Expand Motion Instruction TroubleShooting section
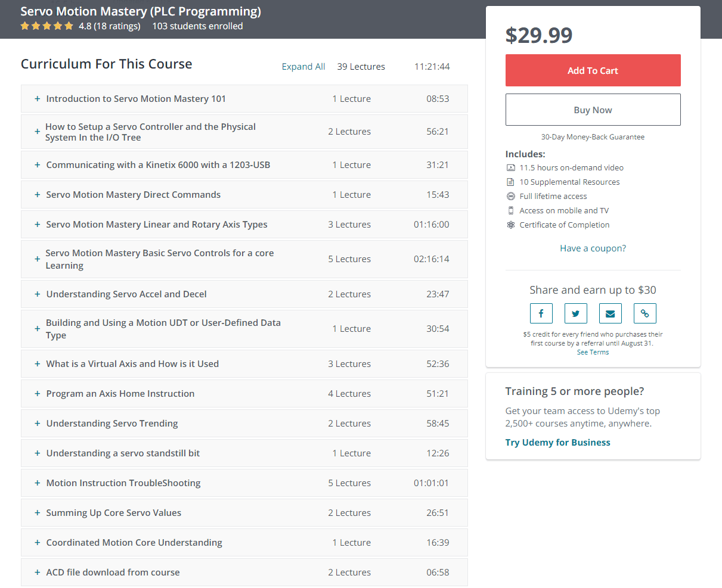Image resolution: width=722 pixels, height=588 pixels. tap(244, 483)
